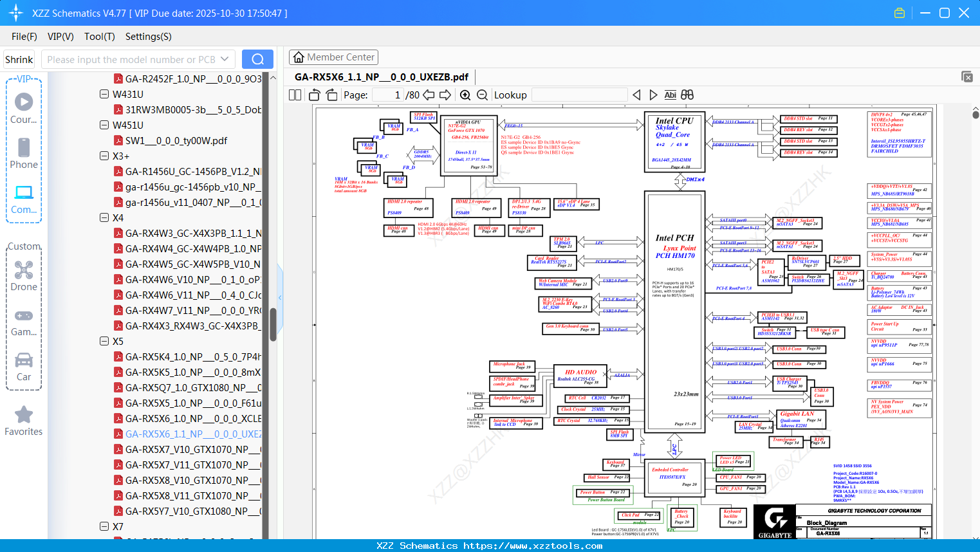Go to previous page arrow
The height and width of the screenshot is (552, 980).
pos(429,95)
